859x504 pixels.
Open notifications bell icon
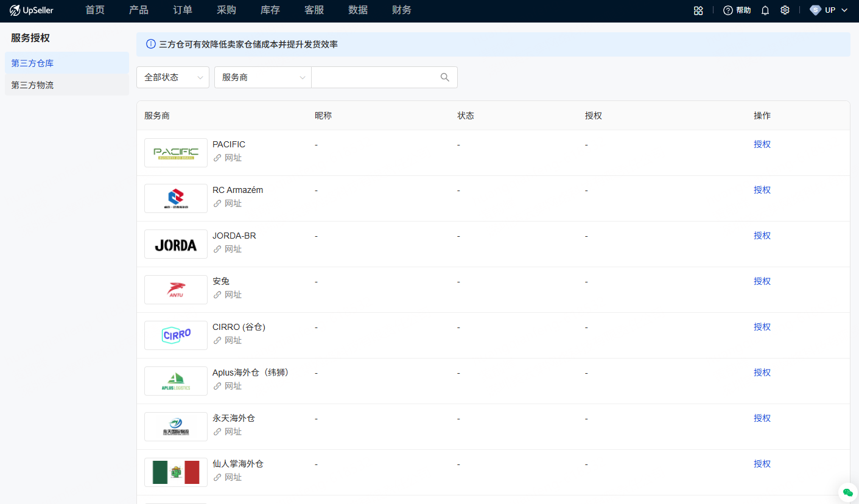[x=765, y=10]
